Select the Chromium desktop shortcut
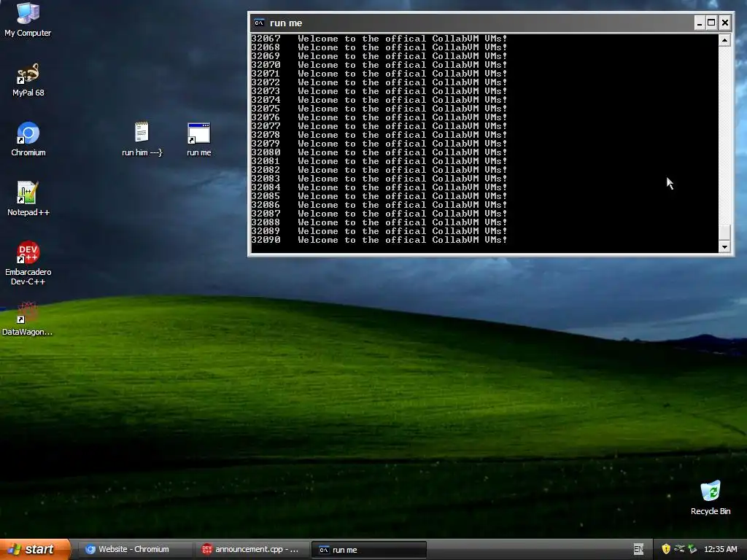747x560 pixels. pyautogui.click(x=28, y=139)
